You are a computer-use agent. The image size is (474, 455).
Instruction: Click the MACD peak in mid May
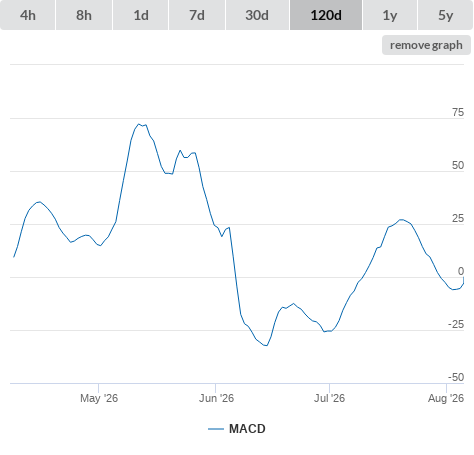point(139,124)
